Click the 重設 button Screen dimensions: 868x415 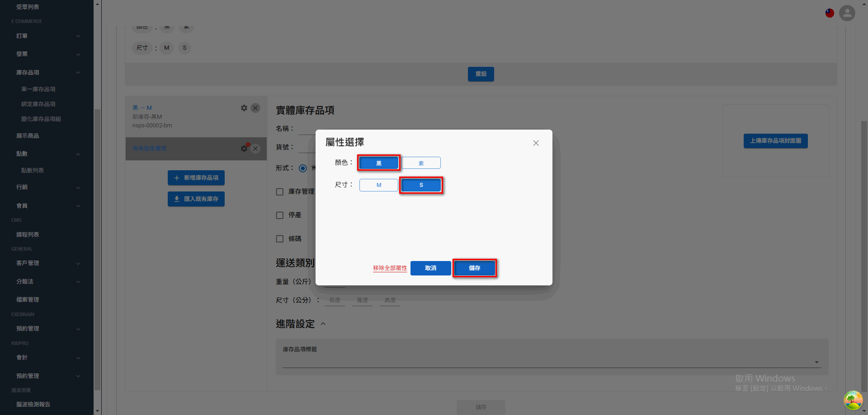click(x=481, y=74)
